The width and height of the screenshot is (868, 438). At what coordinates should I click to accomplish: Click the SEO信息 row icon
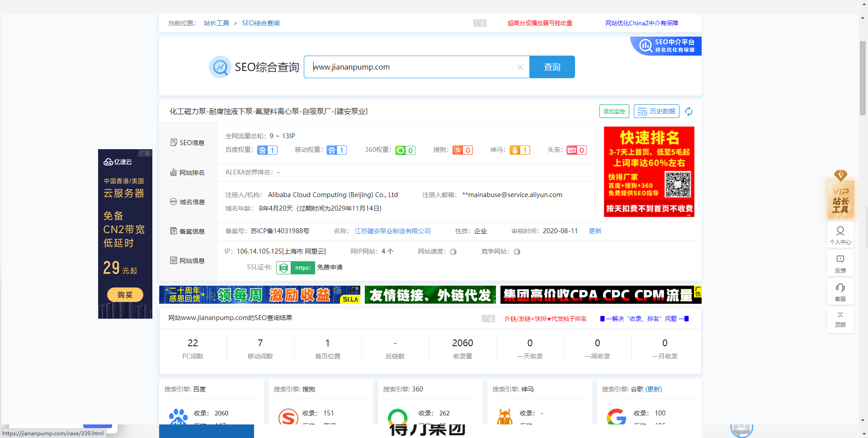[174, 142]
